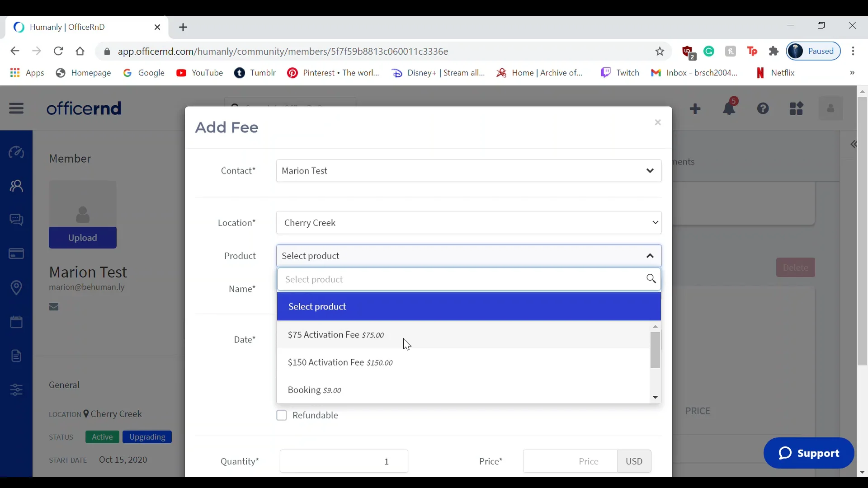Click the billing credit card icon in sidebar
Screen dimensions: 868x488
16,254
